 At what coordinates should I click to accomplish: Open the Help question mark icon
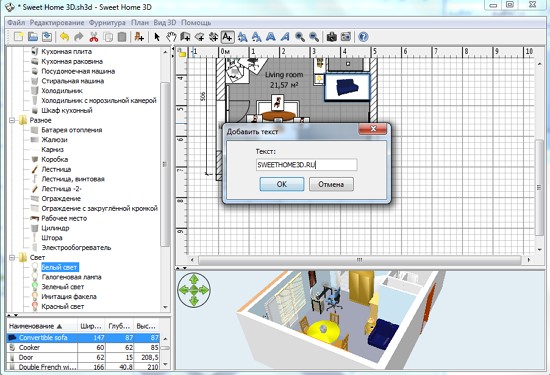tap(363, 37)
